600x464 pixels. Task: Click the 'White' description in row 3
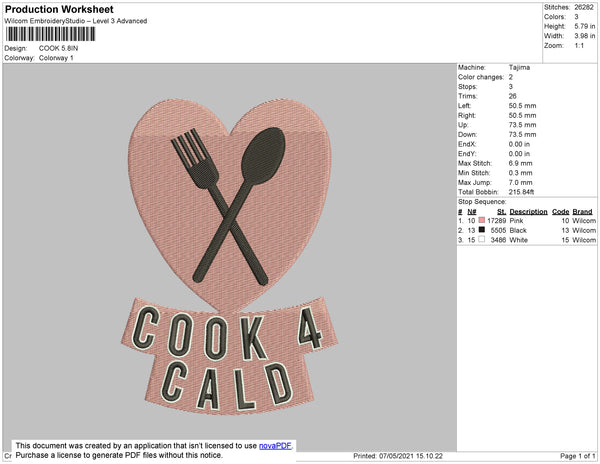pyautogui.click(x=518, y=240)
